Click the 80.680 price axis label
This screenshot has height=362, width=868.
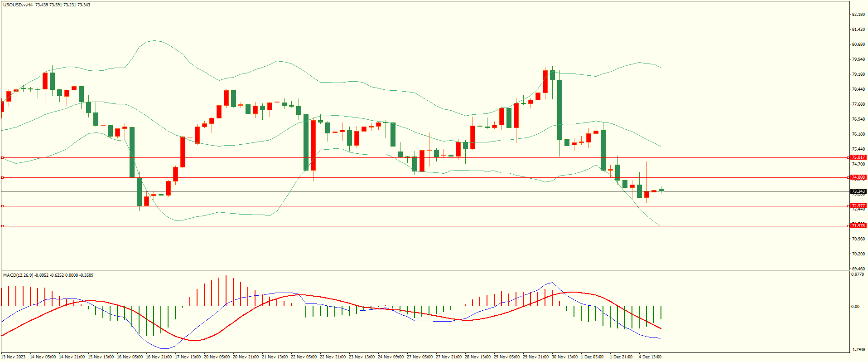coord(858,44)
